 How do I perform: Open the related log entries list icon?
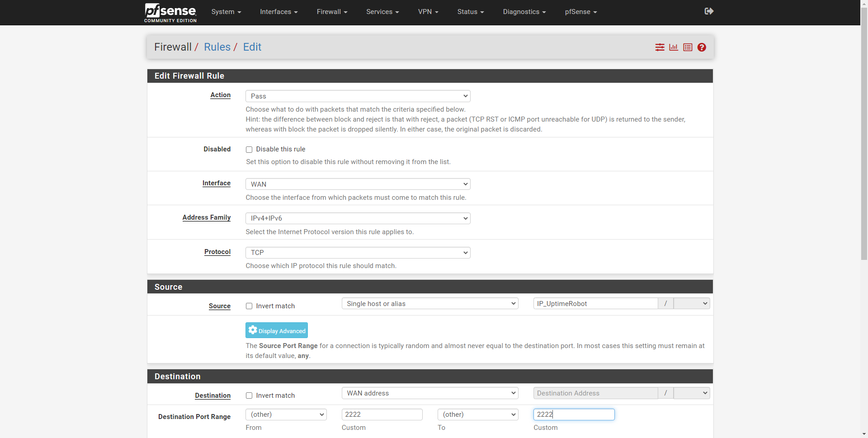tap(688, 47)
